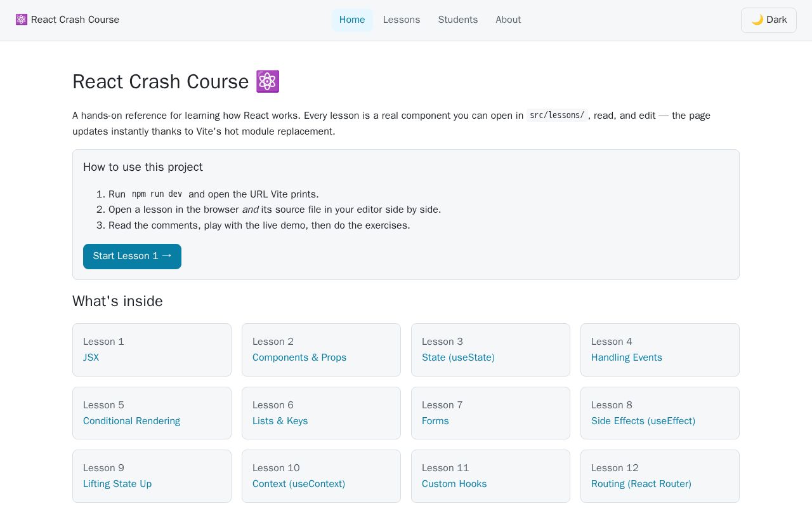Open Handling Events lesson
The image size is (812, 508).
click(x=627, y=358)
